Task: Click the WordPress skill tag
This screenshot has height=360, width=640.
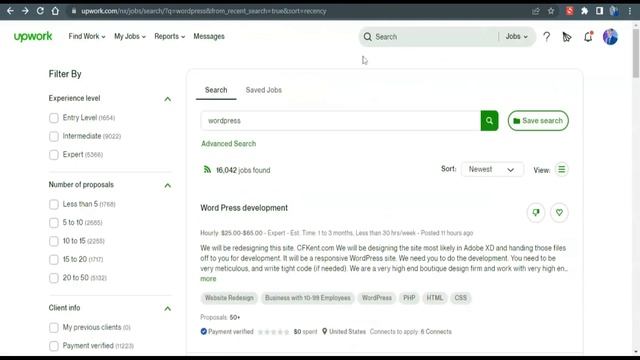Action: pos(377,298)
